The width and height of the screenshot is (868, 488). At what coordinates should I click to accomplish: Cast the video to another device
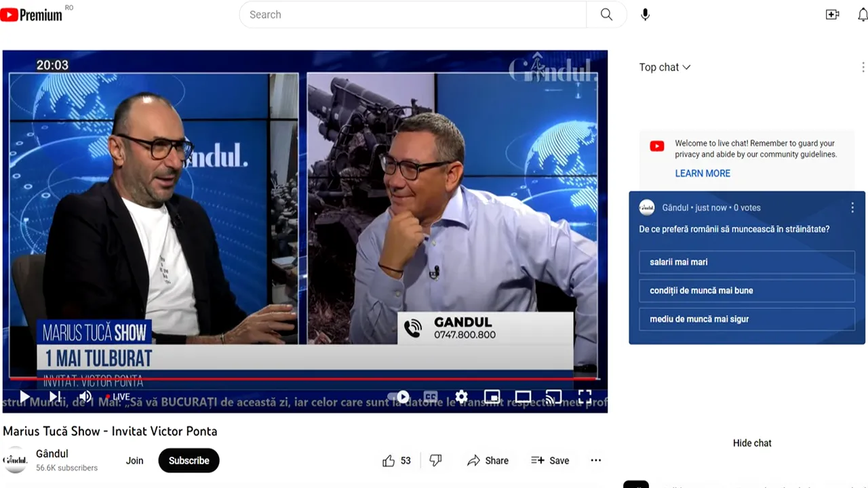click(x=553, y=396)
